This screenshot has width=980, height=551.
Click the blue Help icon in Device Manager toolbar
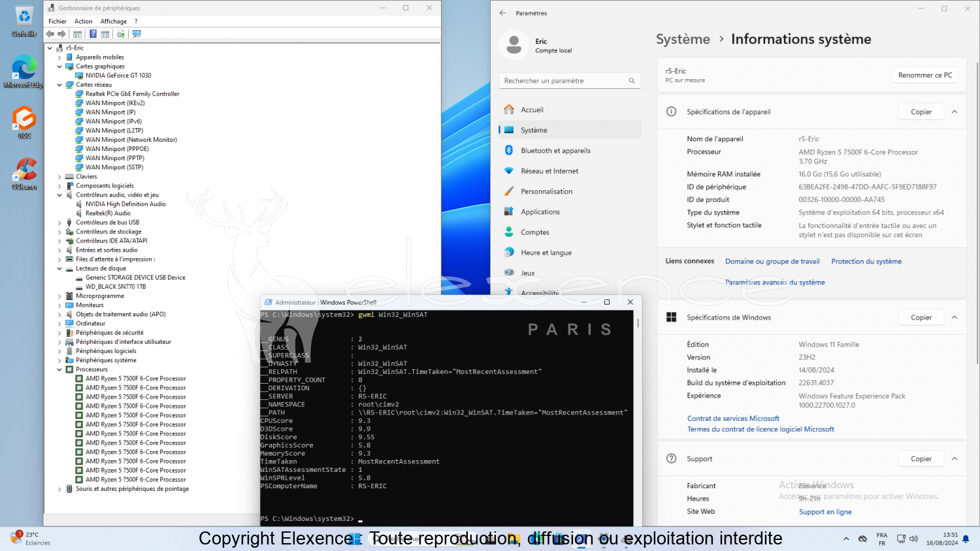93,34
